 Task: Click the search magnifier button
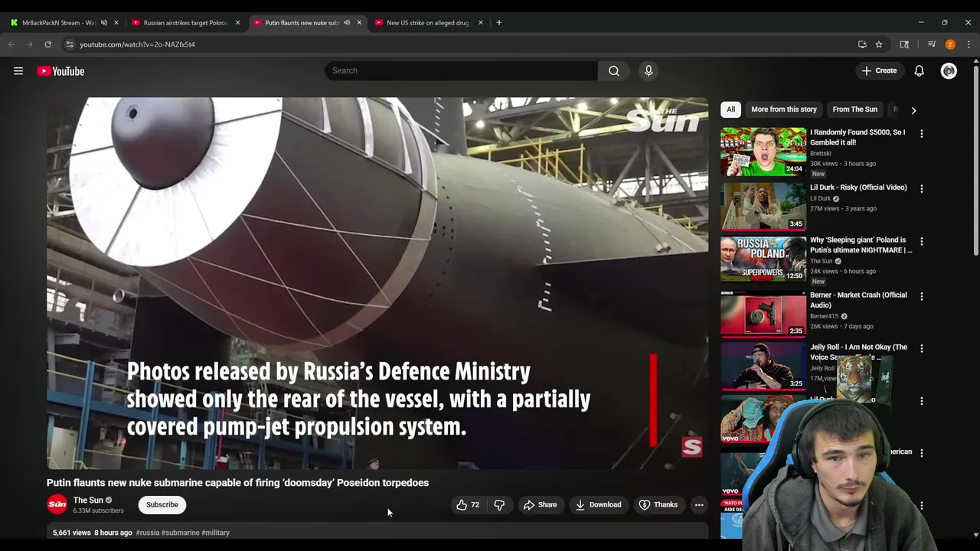click(614, 70)
